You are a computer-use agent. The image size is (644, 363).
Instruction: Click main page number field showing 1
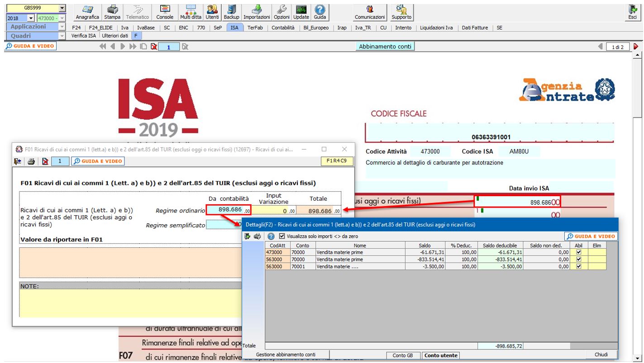coord(168,46)
